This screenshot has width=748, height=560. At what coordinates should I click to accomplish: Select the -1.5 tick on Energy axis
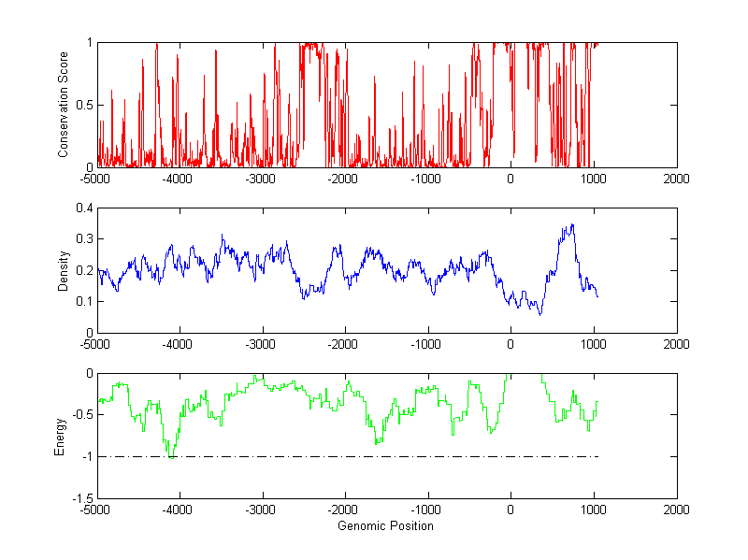(80, 498)
